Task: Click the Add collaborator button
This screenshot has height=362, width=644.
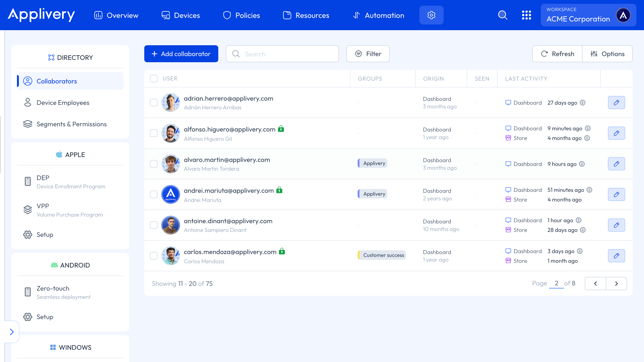Action: coord(181,54)
